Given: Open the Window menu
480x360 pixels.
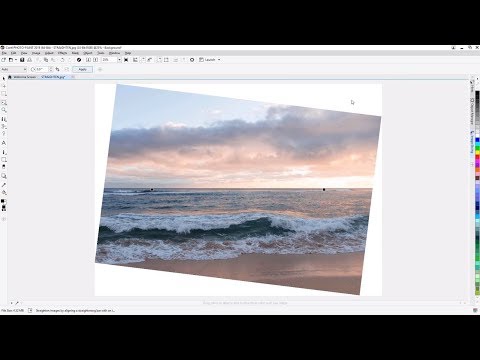Looking at the screenshot, I should tap(114, 53).
